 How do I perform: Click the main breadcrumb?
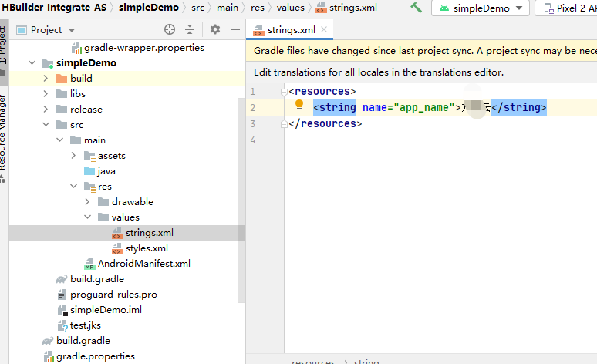point(228,8)
